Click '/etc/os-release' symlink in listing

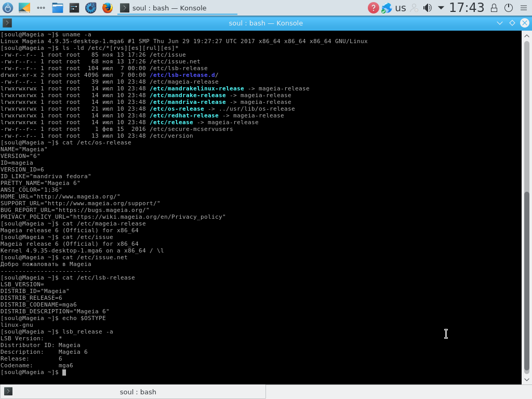point(177,109)
